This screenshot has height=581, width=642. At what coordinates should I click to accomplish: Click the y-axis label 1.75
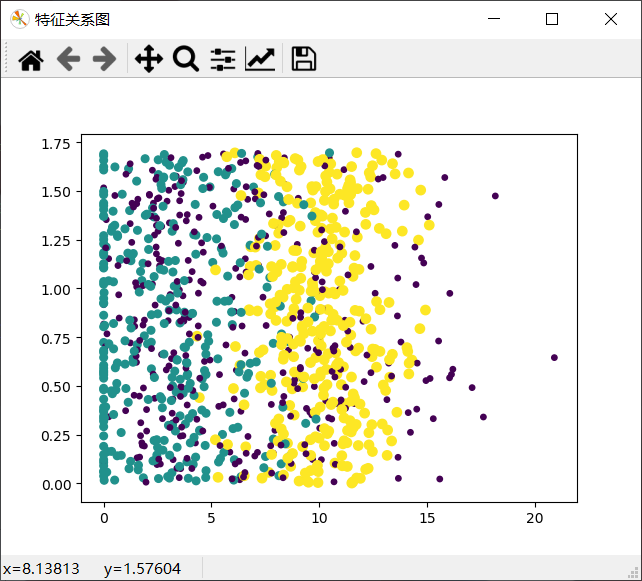pos(56,144)
